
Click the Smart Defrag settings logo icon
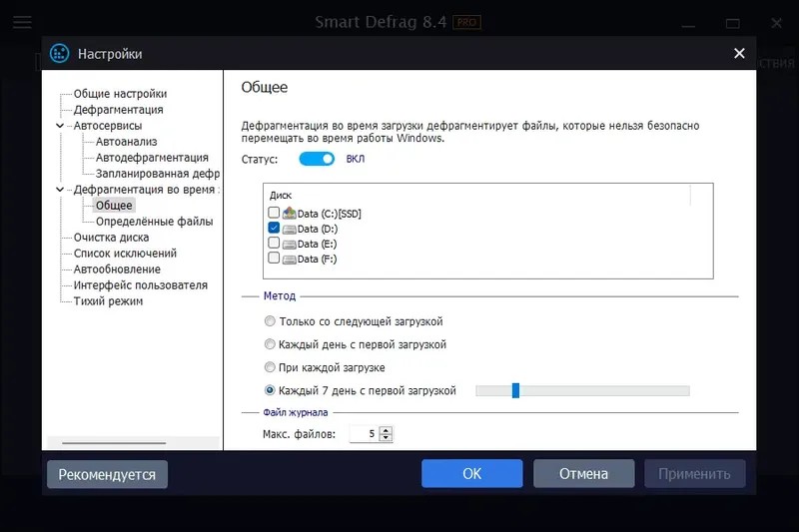coord(60,54)
